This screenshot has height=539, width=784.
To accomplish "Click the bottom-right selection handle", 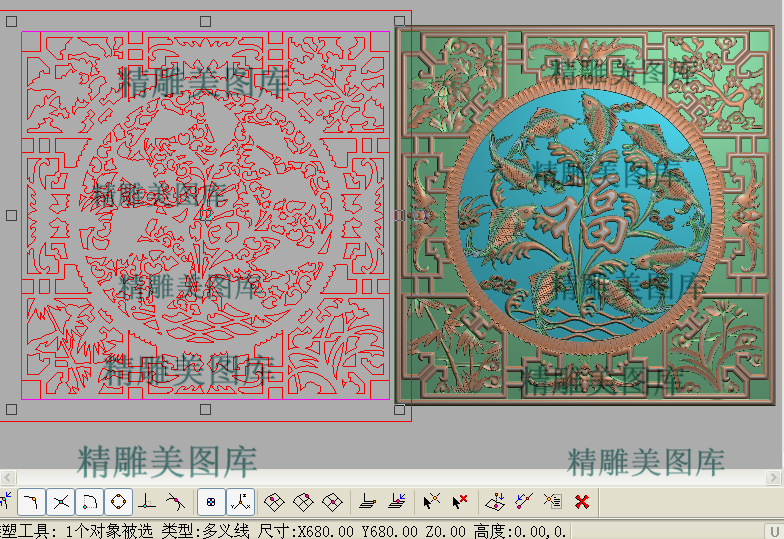I will coord(400,410).
